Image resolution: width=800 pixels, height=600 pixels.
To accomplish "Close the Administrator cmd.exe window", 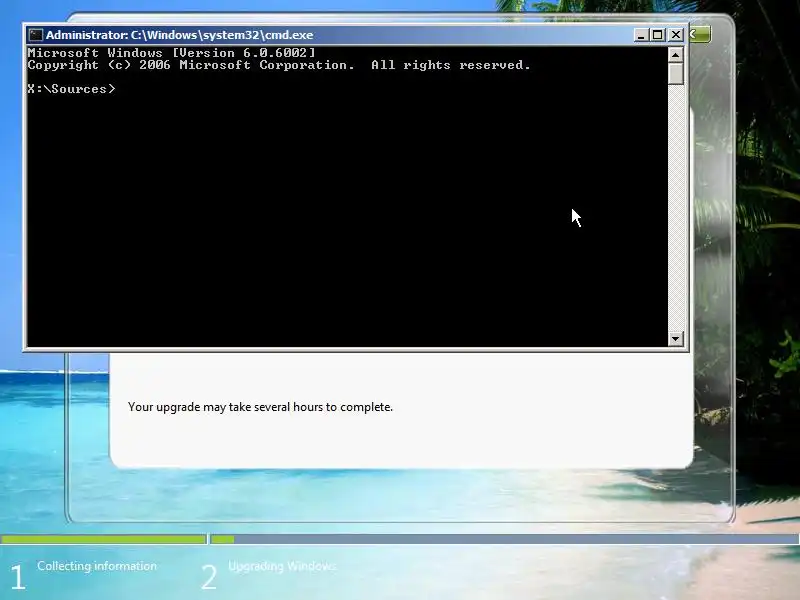I will pyautogui.click(x=676, y=35).
